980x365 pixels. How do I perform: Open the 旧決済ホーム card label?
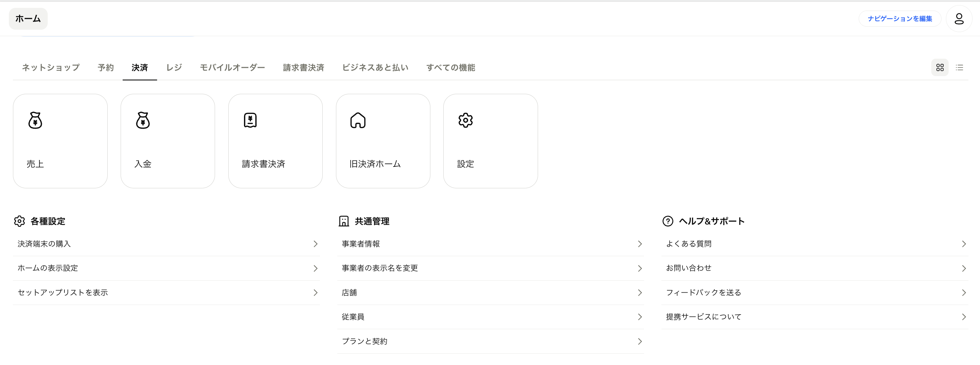coord(375,164)
